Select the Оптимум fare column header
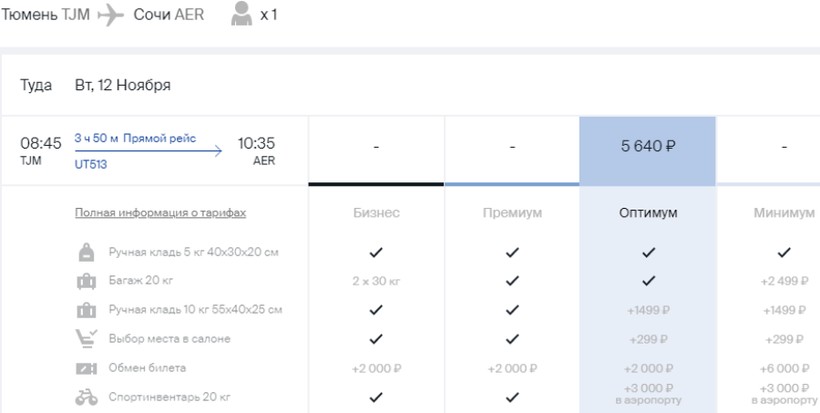Screen dimensions: 820x413 [x=647, y=213]
